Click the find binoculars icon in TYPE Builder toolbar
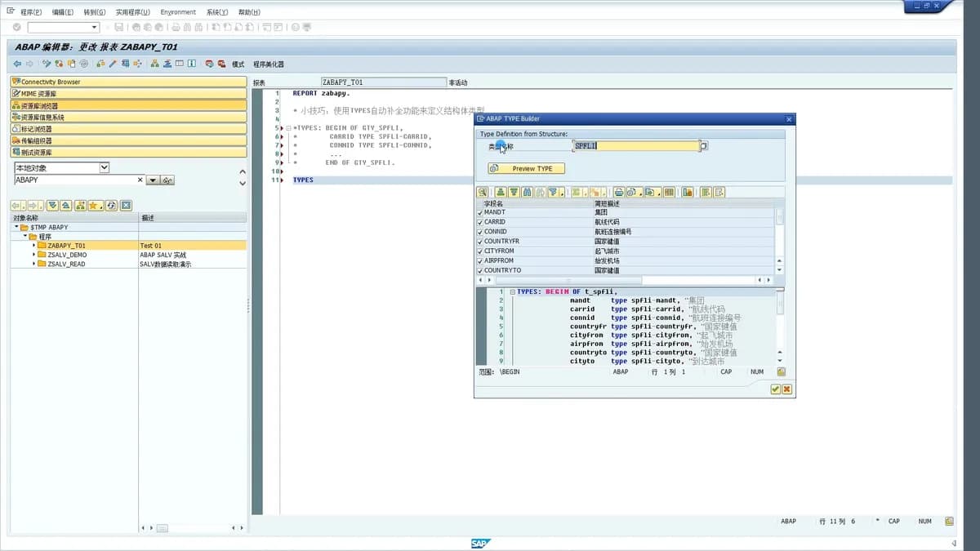Image resolution: width=980 pixels, height=551 pixels. click(527, 192)
